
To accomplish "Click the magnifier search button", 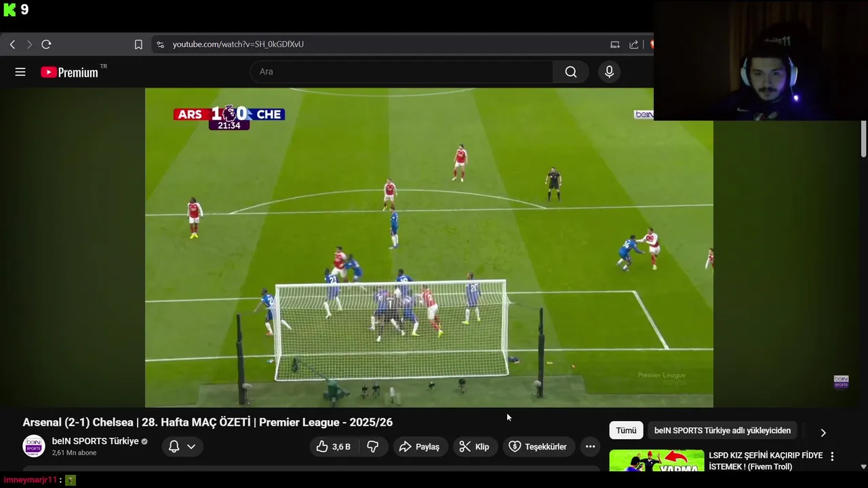I will (x=571, y=72).
